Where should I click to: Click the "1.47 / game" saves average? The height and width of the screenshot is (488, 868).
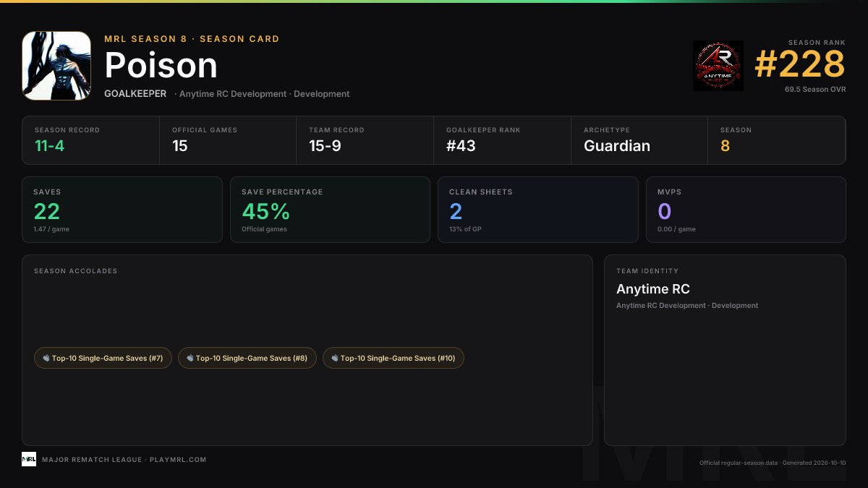coord(51,229)
